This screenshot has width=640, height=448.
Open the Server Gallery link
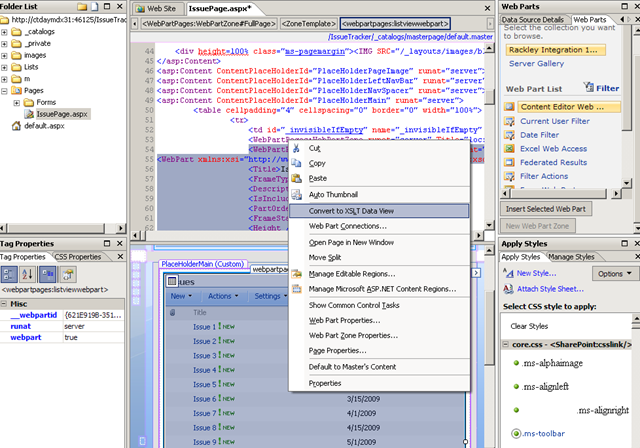coord(536,64)
